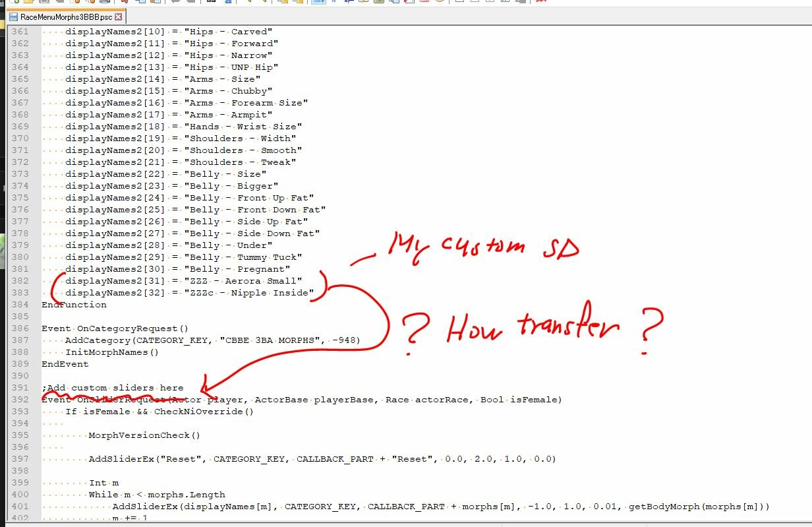812x527 pixels.
Task: Place cursor on "Hips - Forward" string
Action: (x=231, y=44)
